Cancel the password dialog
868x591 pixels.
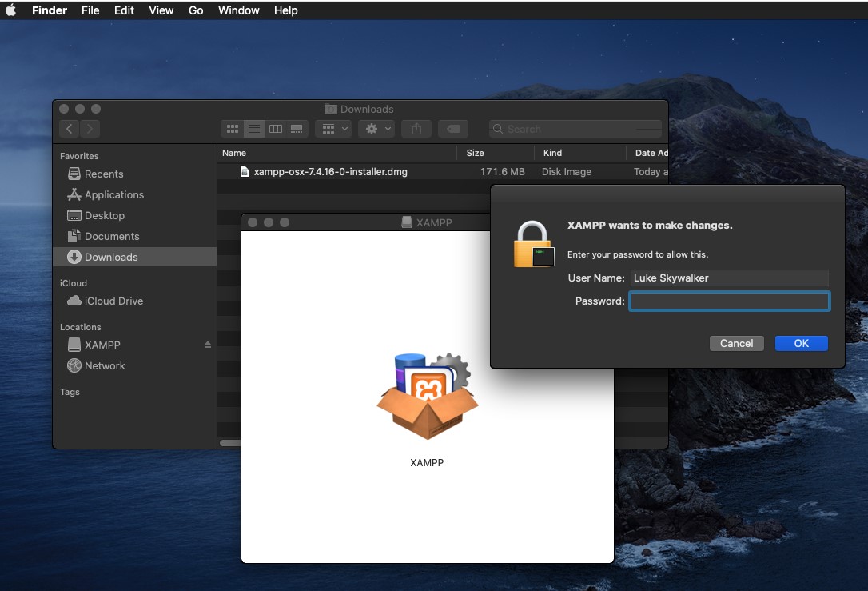[736, 343]
